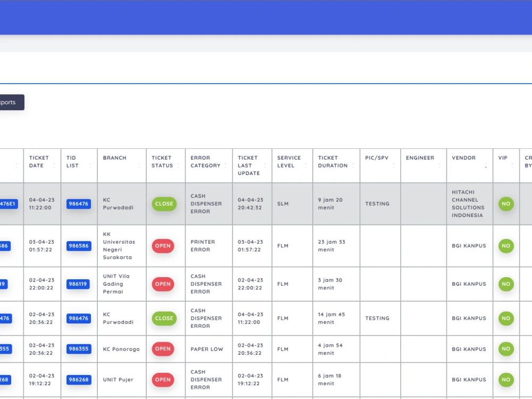This screenshot has width=532, height=399.
Task: Open TID 986476 badge dated 02-04-23 20:36:22
Action: (x=79, y=318)
